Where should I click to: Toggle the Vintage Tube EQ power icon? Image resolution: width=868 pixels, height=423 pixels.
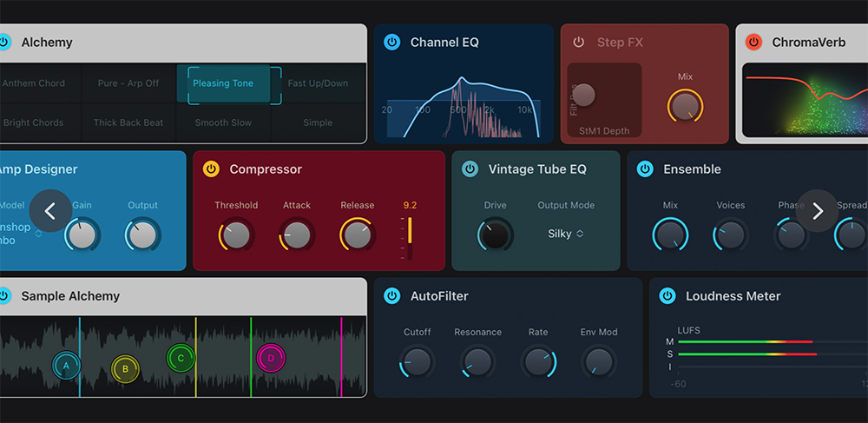(x=470, y=169)
